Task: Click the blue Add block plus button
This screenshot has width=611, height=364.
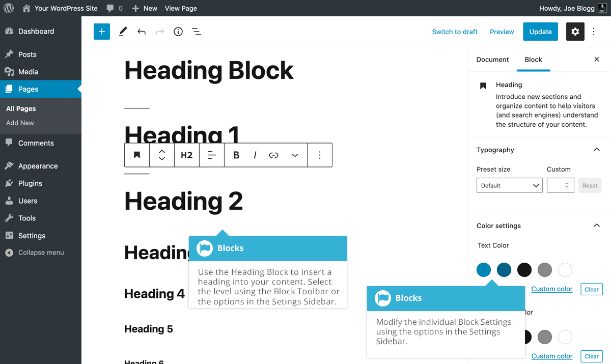Action: coord(102,32)
